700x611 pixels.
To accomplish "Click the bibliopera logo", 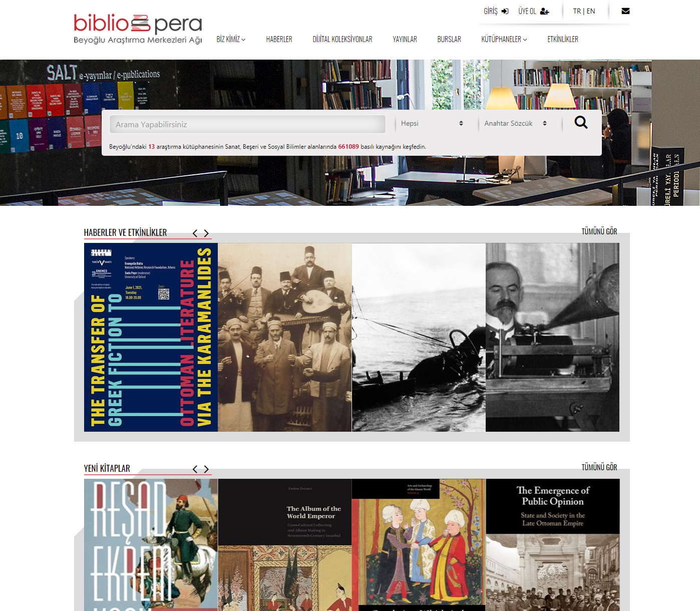I will (138, 29).
